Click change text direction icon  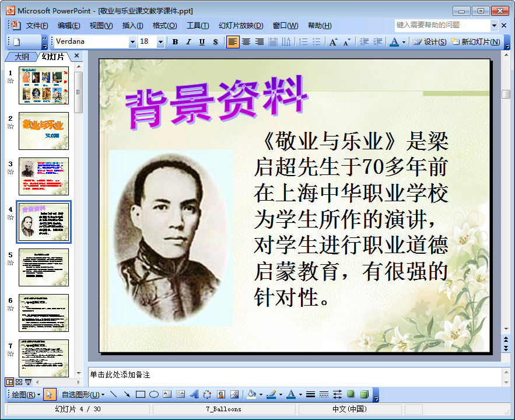tap(286, 41)
